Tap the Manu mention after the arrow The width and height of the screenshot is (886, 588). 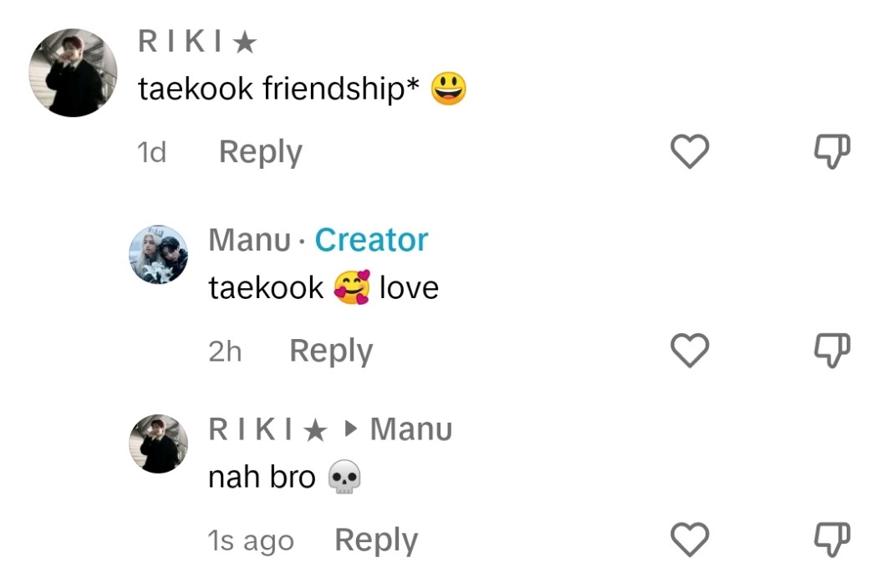tap(410, 429)
